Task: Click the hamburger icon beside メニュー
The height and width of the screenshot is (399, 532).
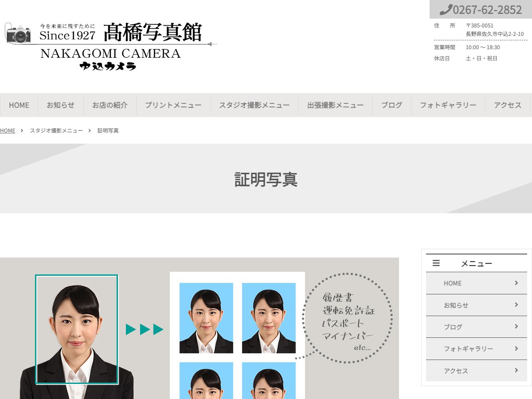Action: [x=436, y=263]
